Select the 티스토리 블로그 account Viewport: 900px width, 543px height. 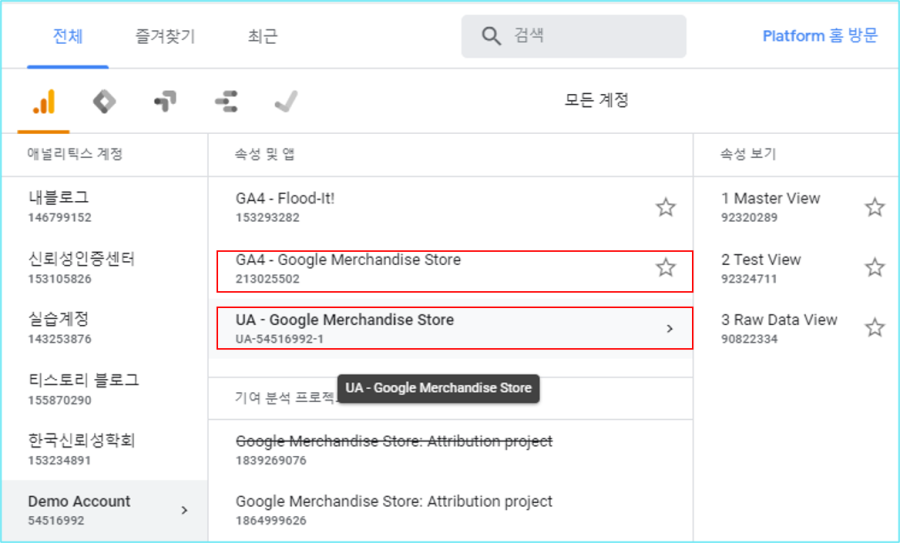pos(104,389)
